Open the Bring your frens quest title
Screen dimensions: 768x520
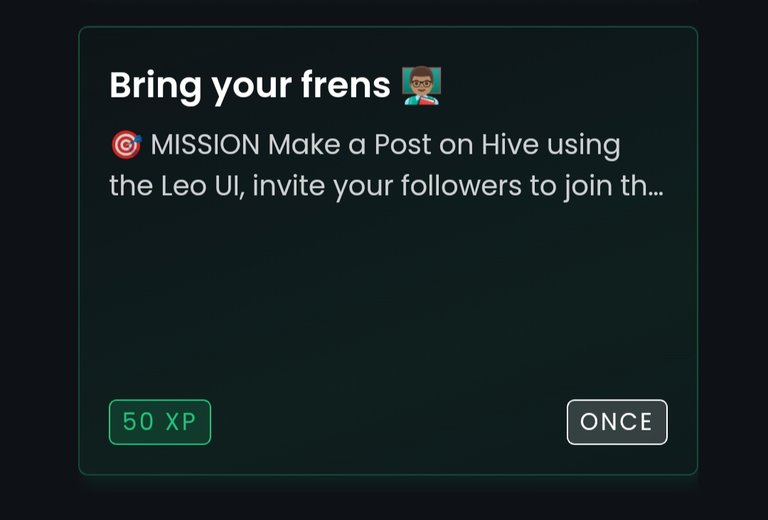click(250, 86)
